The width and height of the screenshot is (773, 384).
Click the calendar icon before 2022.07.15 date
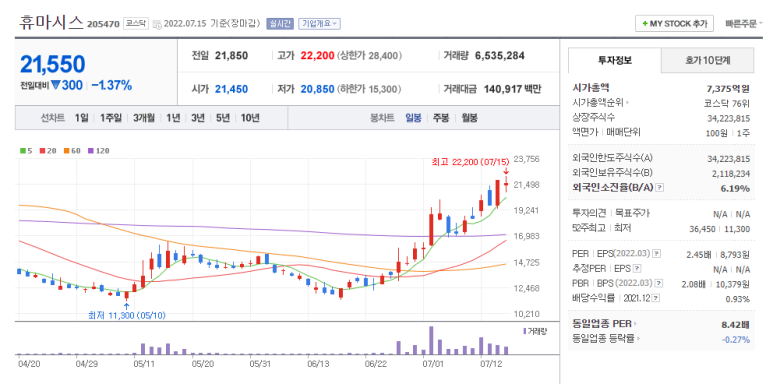(157, 24)
